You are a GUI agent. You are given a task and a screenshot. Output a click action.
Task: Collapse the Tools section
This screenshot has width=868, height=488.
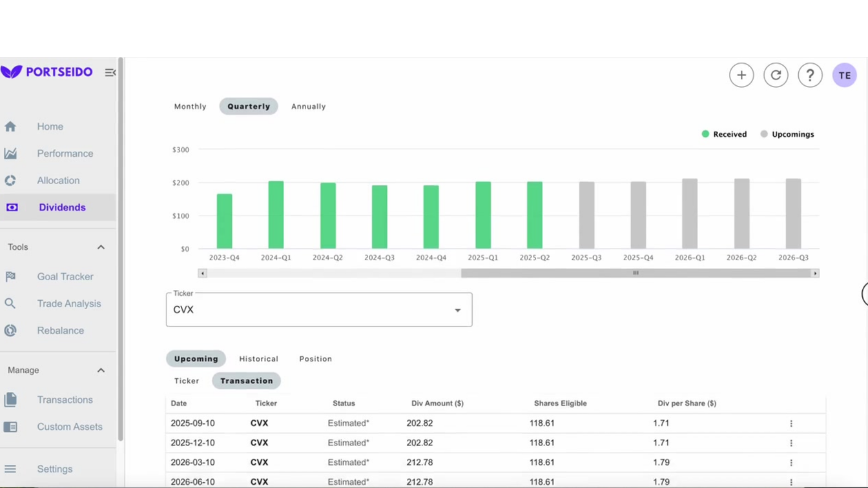click(101, 247)
